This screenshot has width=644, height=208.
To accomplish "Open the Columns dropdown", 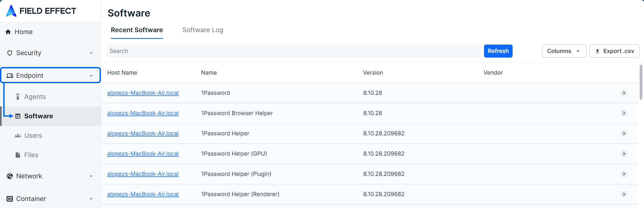I will 564,51.
